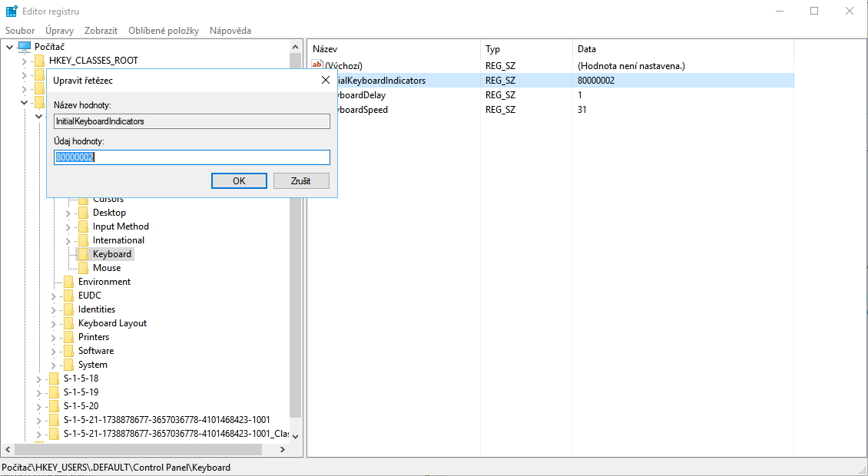Viewport: 868px width, 476px height.
Task: Open the Zobrazit menu
Action: pyautogui.click(x=101, y=31)
